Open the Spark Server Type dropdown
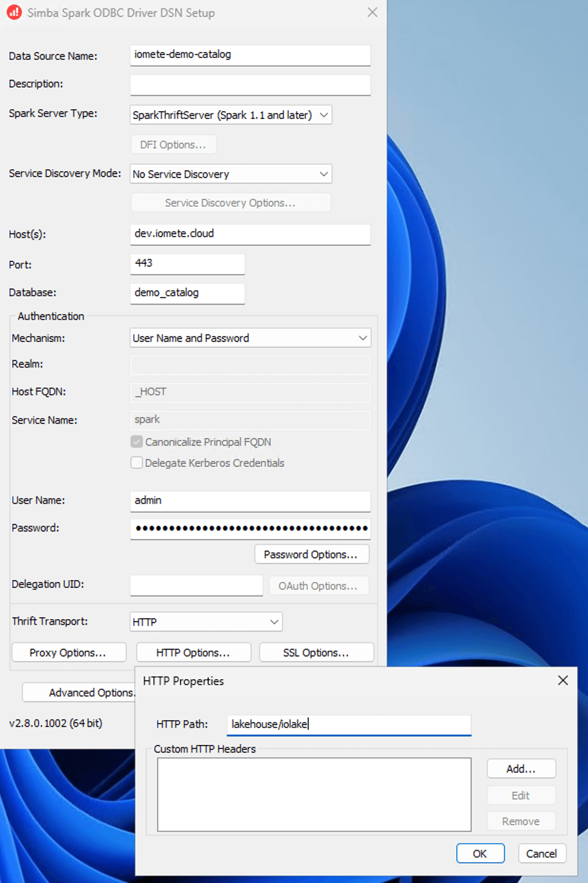The image size is (588, 883). [x=231, y=115]
